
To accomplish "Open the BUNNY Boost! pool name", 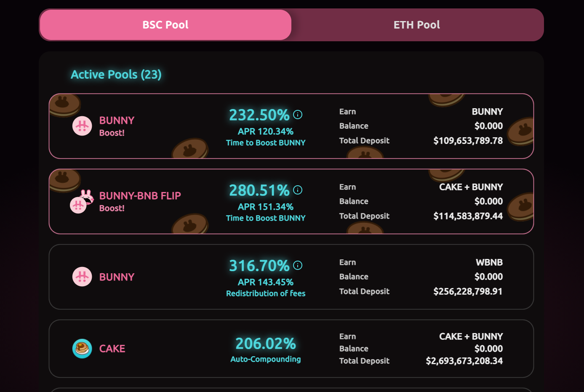I will coord(117,126).
